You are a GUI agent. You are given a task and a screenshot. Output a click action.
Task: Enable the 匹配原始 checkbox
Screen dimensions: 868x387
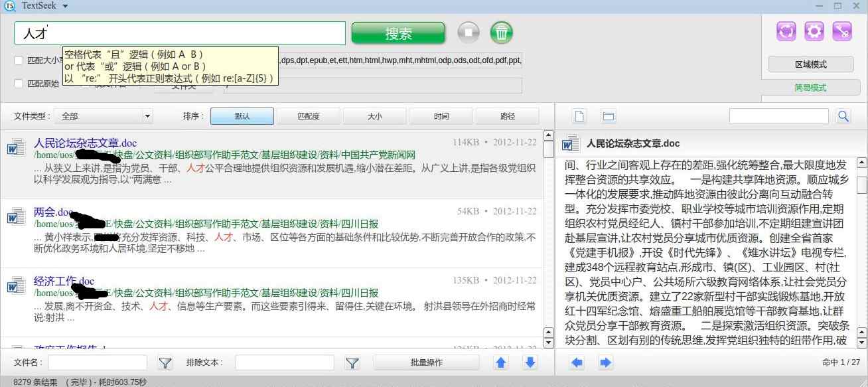19,84
